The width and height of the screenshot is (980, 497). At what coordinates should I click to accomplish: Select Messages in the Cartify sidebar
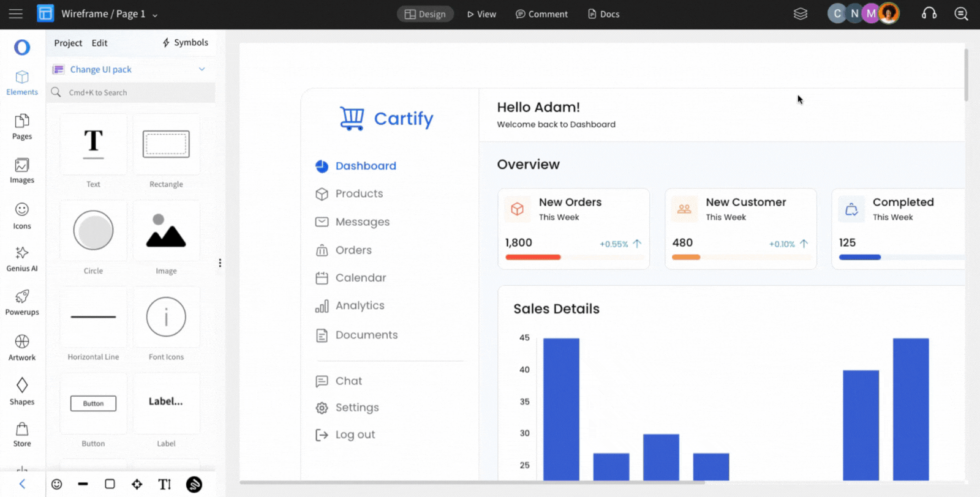[352, 222]
